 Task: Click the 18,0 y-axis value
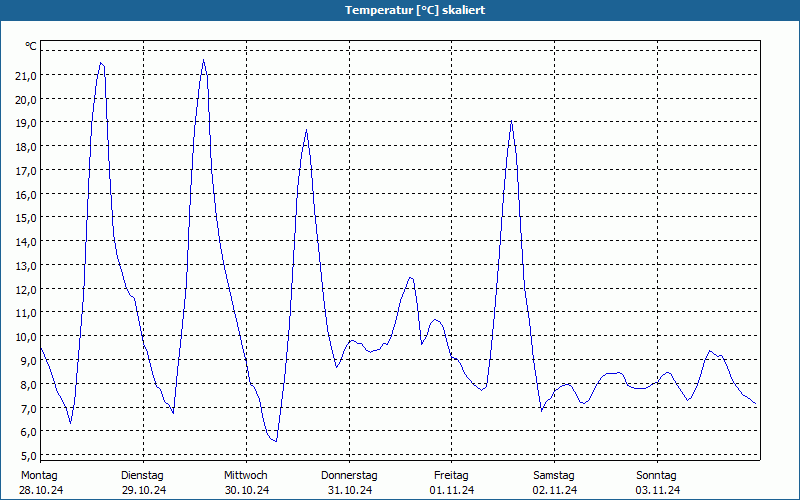pyautogui.click(x=26, y=147)
